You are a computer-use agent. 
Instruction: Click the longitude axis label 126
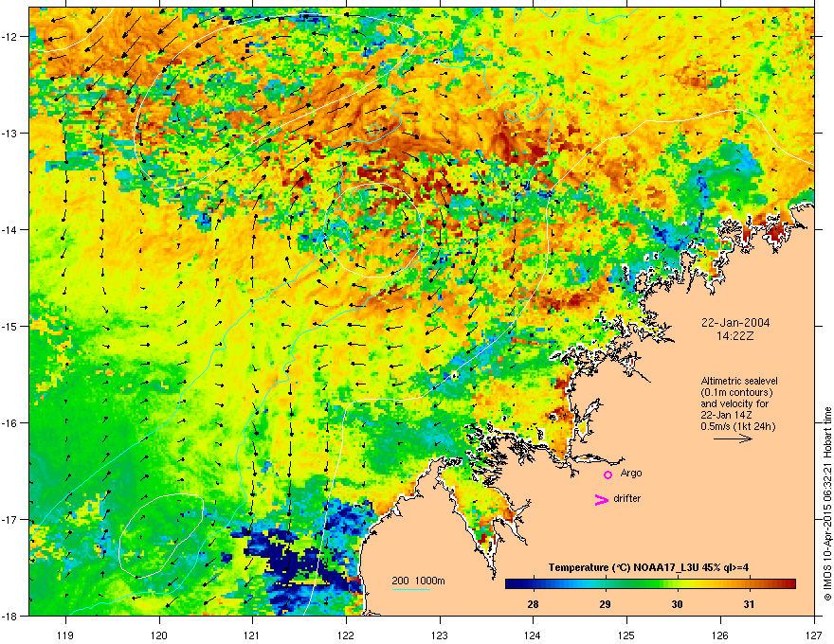click(720, 635)
